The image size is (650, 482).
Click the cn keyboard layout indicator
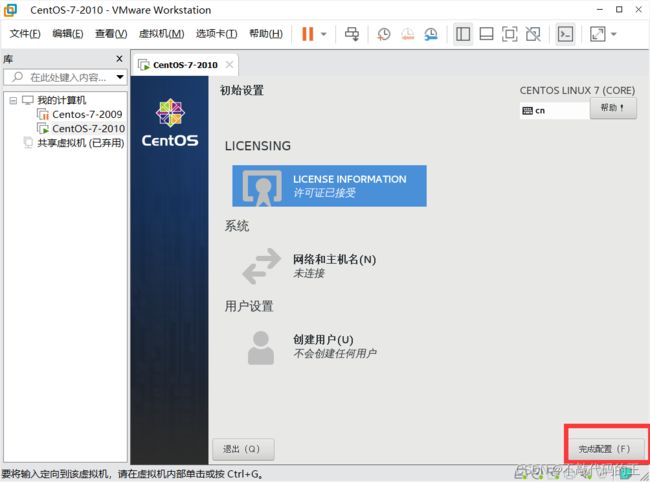(554, 111)
